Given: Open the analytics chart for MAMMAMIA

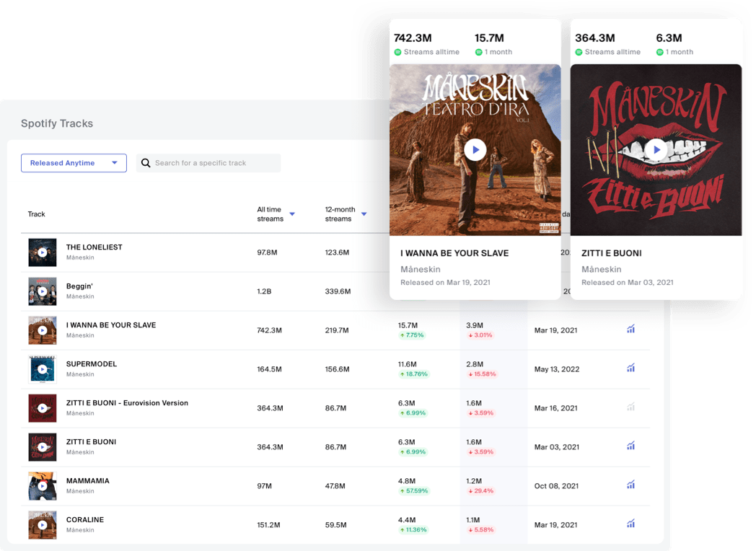Looking at the screenshot, I should 630,484.
